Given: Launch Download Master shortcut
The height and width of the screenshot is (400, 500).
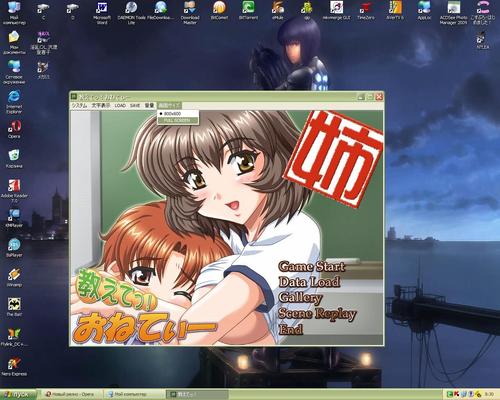Looking at the screenshot, I should pyautogui.click(x=190, y=13).
